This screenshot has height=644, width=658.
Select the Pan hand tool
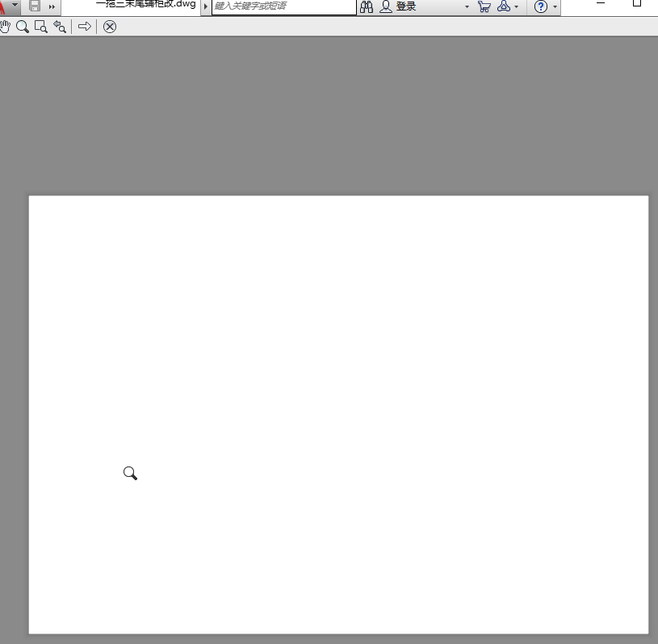pos(5,27)
